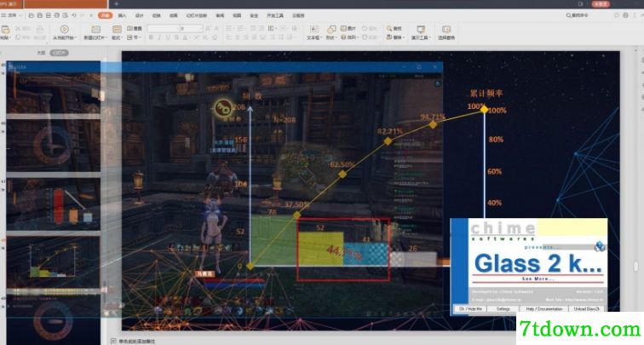This screenshot has height=345, width=644.
Task: Click the Undo arrow in quick access bar
Action: 74,15
